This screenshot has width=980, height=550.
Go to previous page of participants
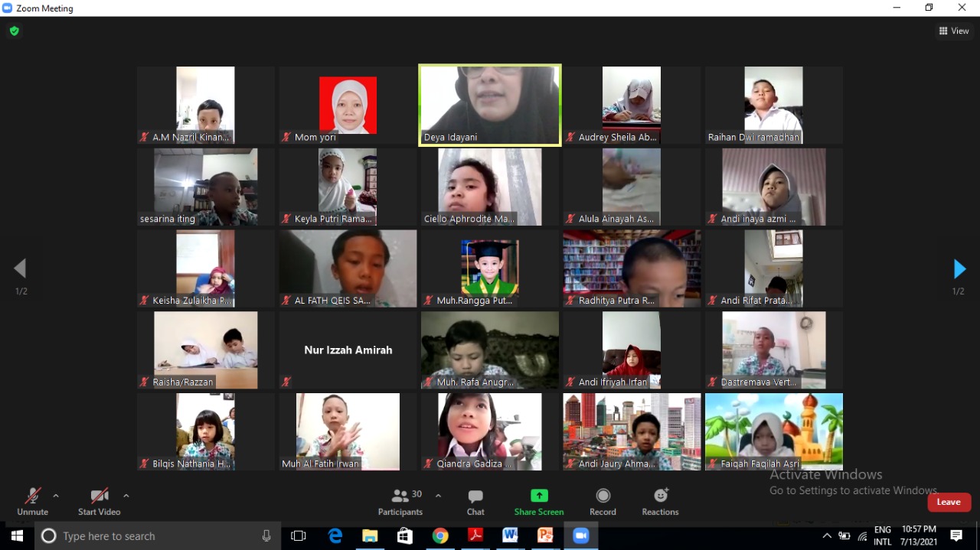pos(21,268)
